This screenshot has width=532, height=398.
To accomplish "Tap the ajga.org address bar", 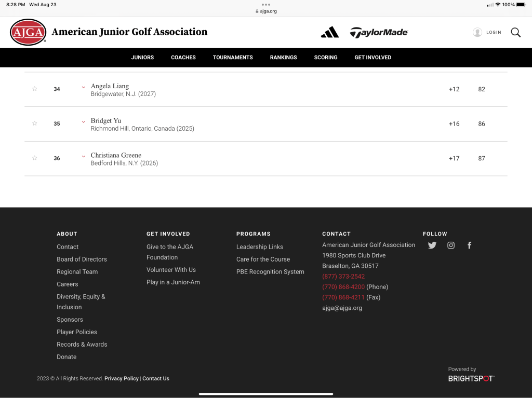I will (266, 11).
